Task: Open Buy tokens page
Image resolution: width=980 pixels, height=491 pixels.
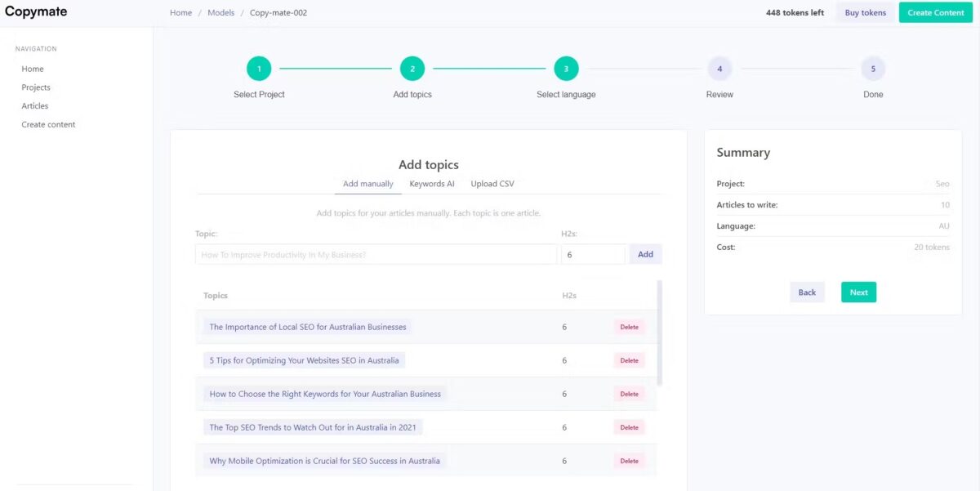Action: point(865,12)
